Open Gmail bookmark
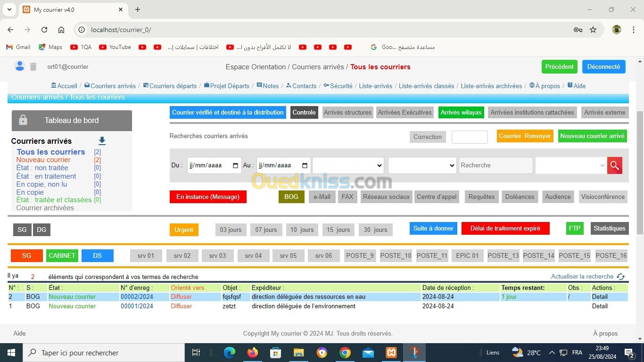 (18, 47)
